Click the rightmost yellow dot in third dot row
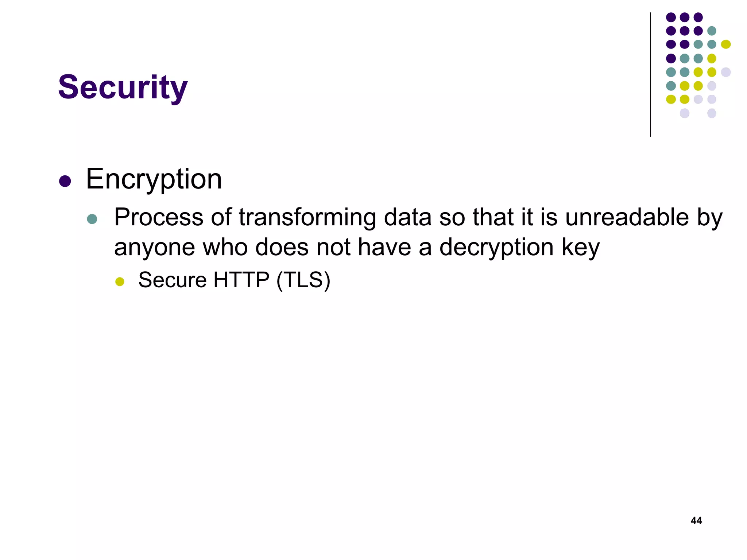 726,44
